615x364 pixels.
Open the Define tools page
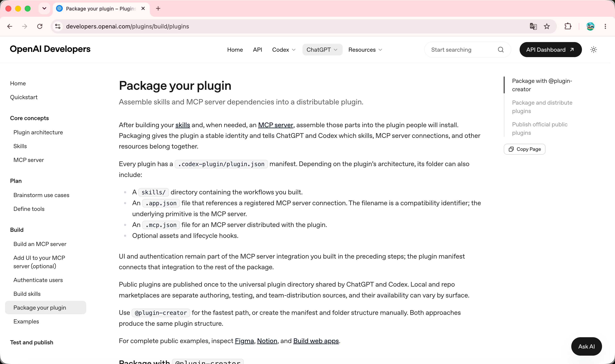29,209
